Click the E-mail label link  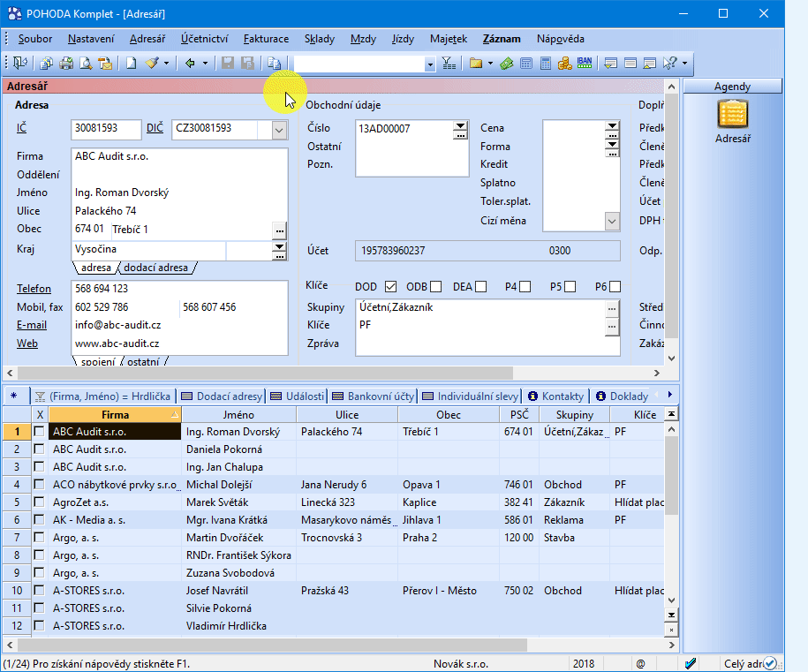click(x=32, y=325)
